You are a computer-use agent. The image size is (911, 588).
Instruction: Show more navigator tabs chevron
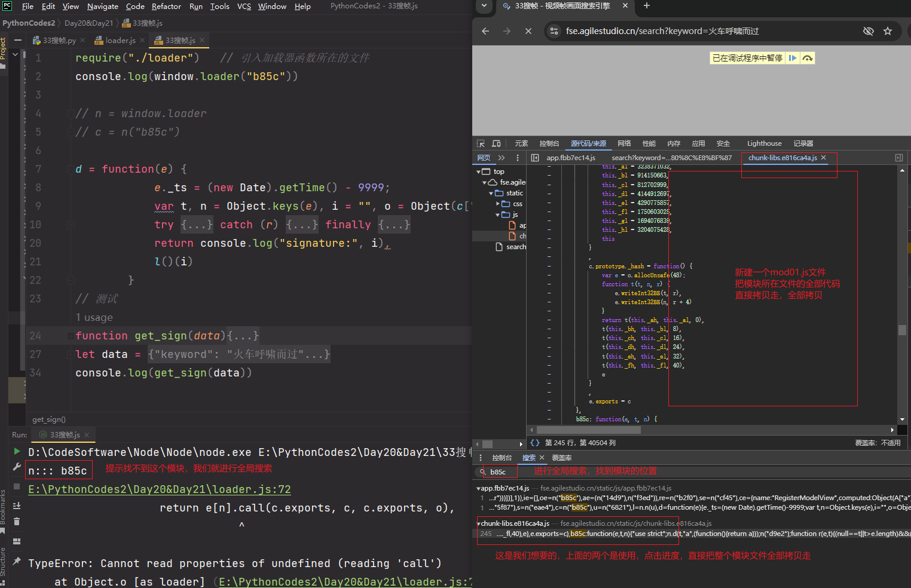click(x=502, y=158)
